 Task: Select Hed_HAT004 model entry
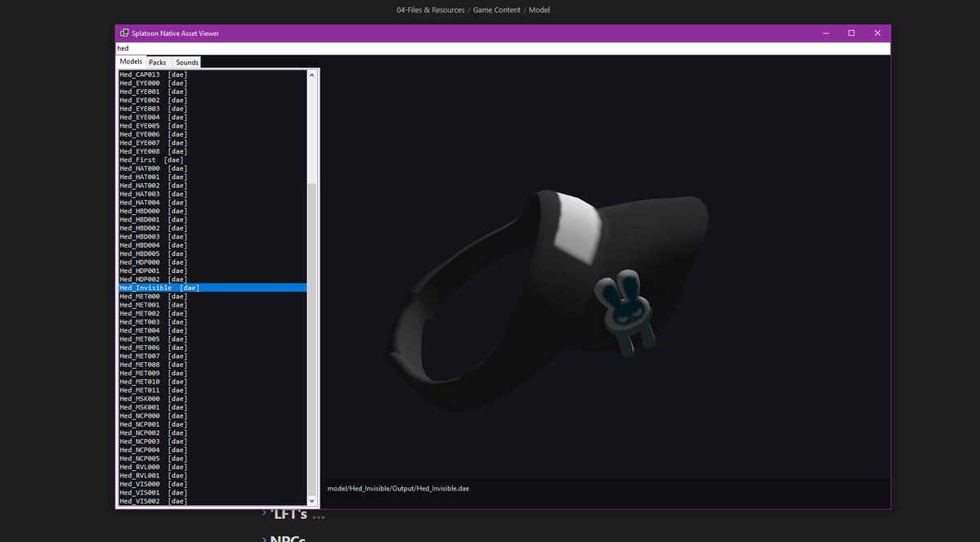(x=213, y=203)
